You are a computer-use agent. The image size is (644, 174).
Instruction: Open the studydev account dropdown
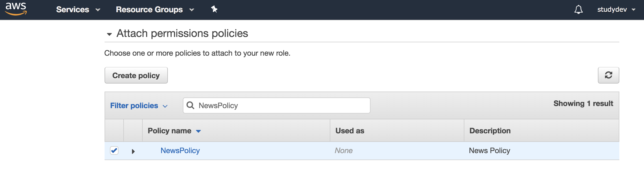click(x=616, y=10)
